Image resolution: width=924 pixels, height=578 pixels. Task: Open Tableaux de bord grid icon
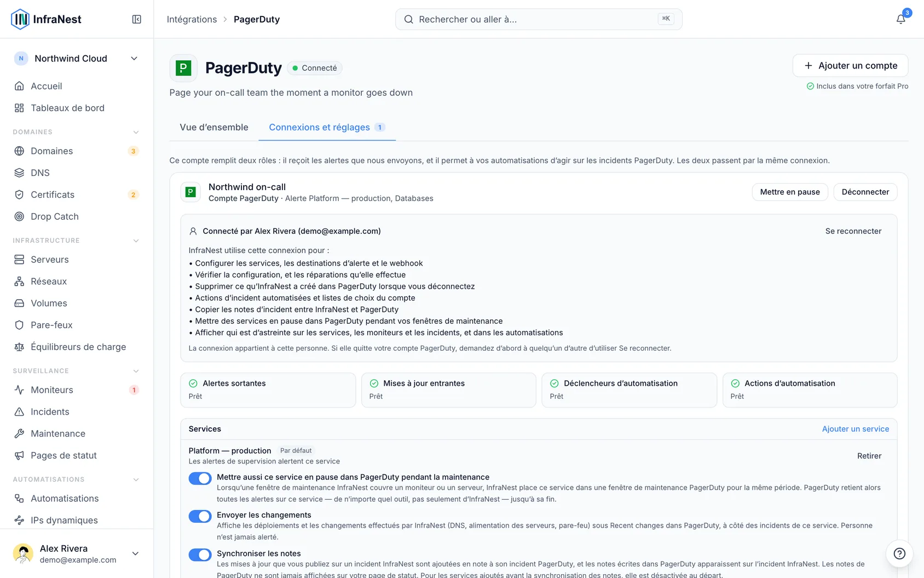19,108
